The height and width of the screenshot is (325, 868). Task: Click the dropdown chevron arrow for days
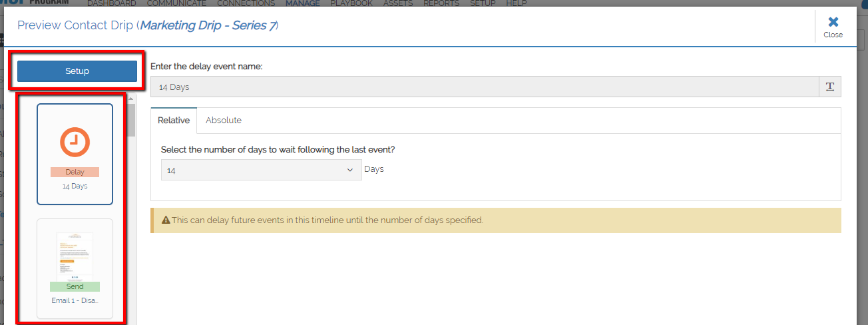coord(351,170)
